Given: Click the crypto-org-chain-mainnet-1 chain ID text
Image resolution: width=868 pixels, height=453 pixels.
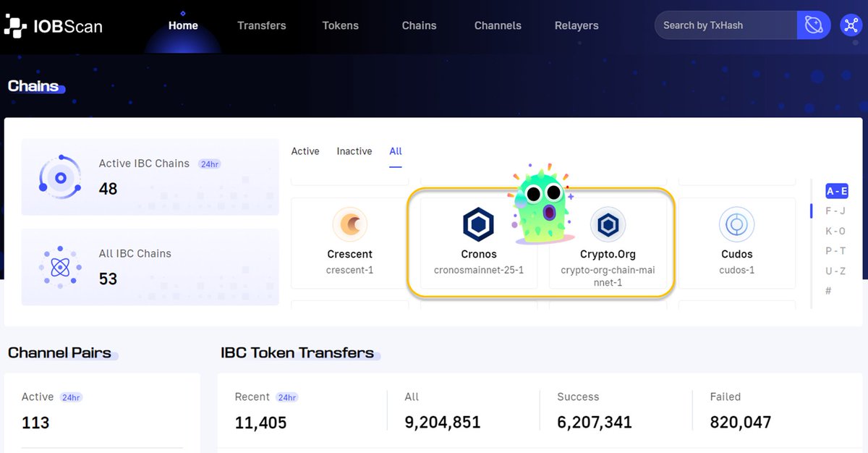Looking at the screenshot, I should [x=608, y=276].
